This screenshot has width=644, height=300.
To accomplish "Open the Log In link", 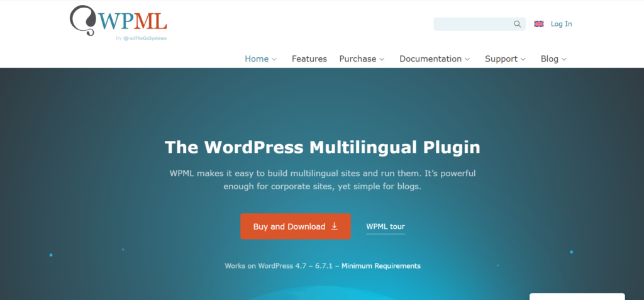I will click(561, 24).
